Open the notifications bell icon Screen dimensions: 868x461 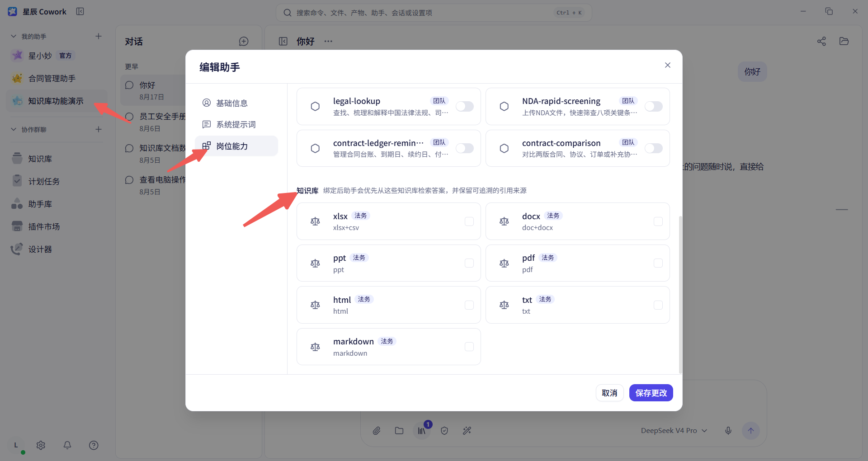67,445
